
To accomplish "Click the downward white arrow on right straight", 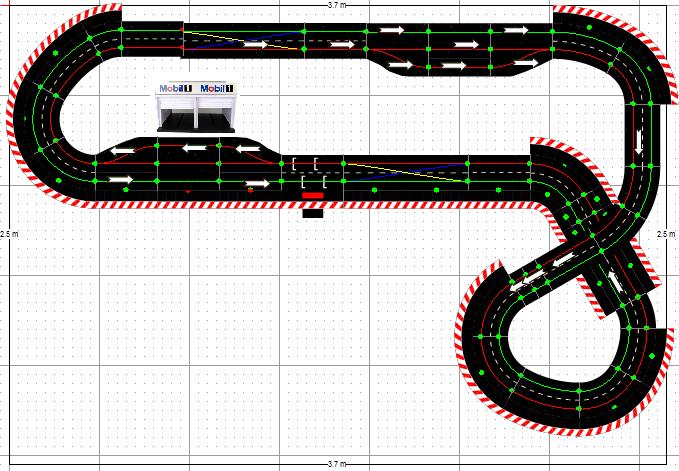I will [640, 143].
